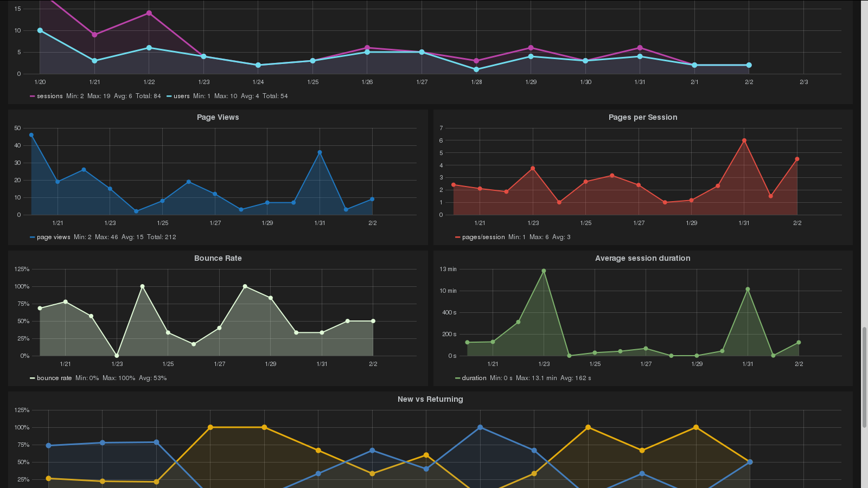This screenshot has height=488, width=868.
Task: Click the duration 'Max: 13.1 min' value
Action: click(x=537, y=378)
